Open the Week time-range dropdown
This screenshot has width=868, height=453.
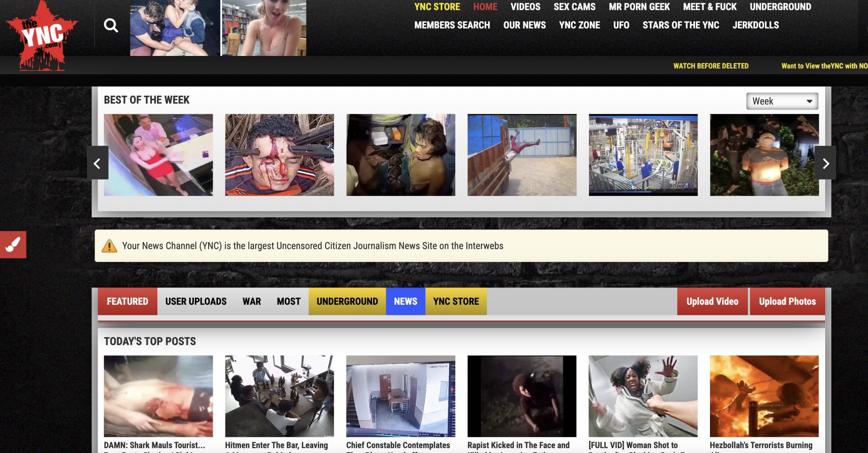(782, 101)
